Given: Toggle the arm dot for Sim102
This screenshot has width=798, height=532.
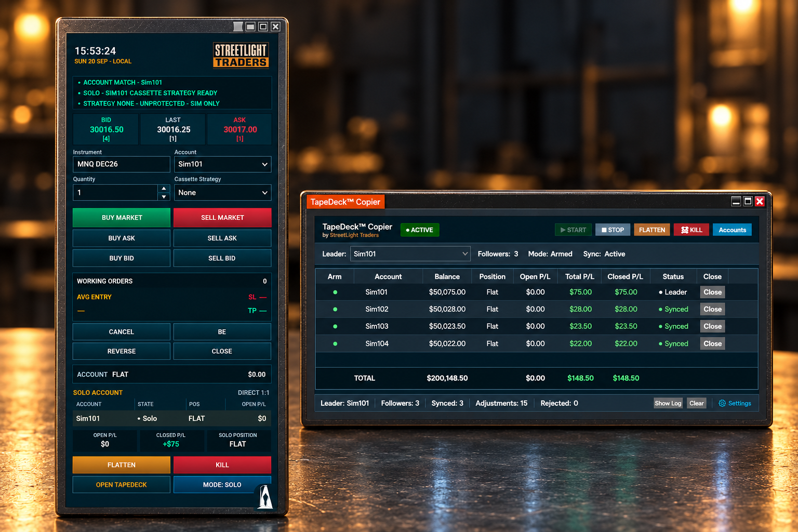Looking at the screenshot, I should tap(335, 309).
